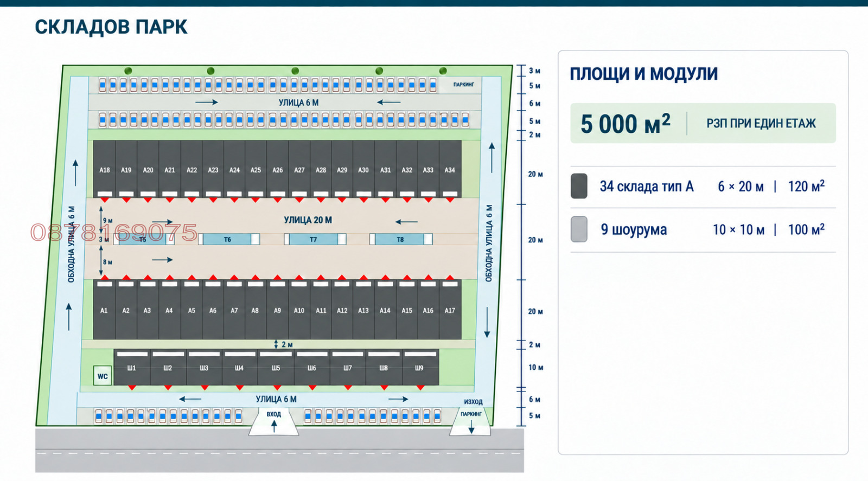The width and height of the screenshot is (868, 481).
Task: Select showroom Ш9 on the plan
Action: pyautogui.click(x=420, y=368)
